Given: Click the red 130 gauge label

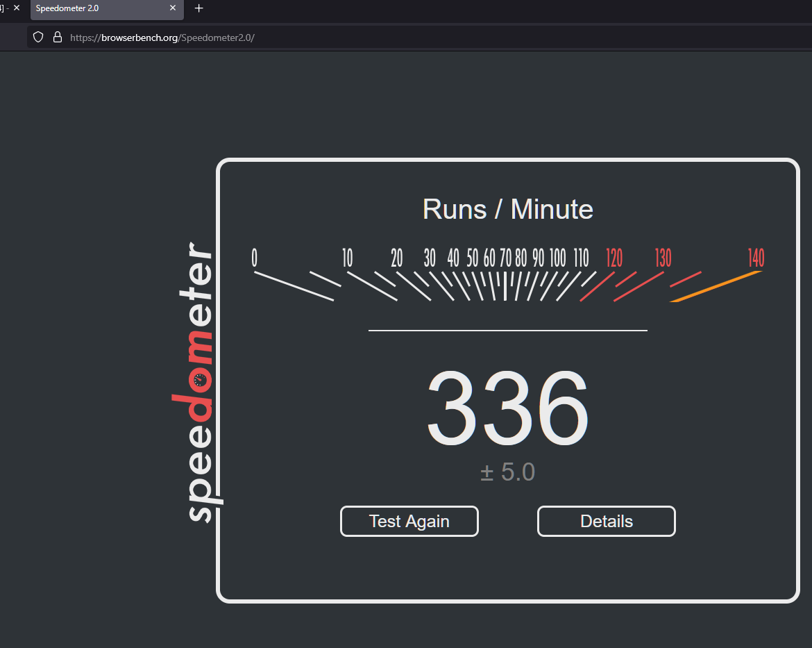Looking at the screenshot, I should pyautogui.click(x=663, y=258).
